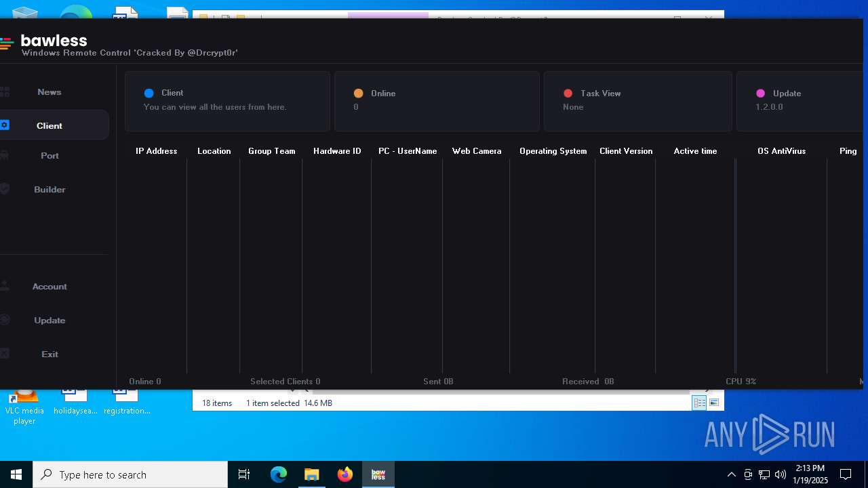Click the Client gear icon in sidebar
The height and width of the screenshot is (488, 868).
(x=5, y=125)
